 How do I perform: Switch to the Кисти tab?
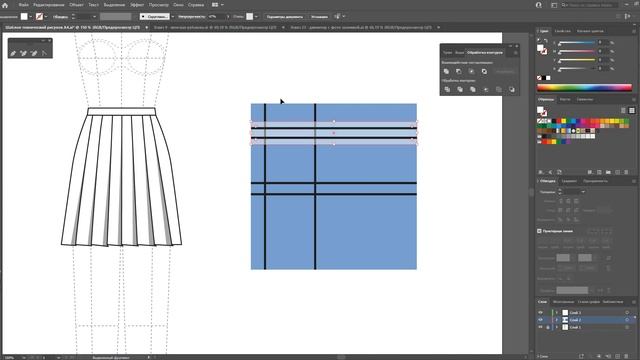point(565,99)
